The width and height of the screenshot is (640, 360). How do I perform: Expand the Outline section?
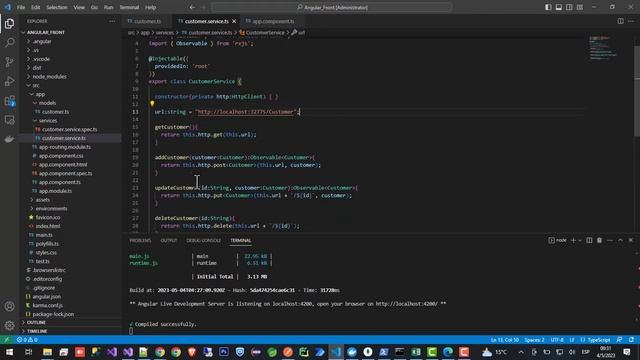(36, 322)
